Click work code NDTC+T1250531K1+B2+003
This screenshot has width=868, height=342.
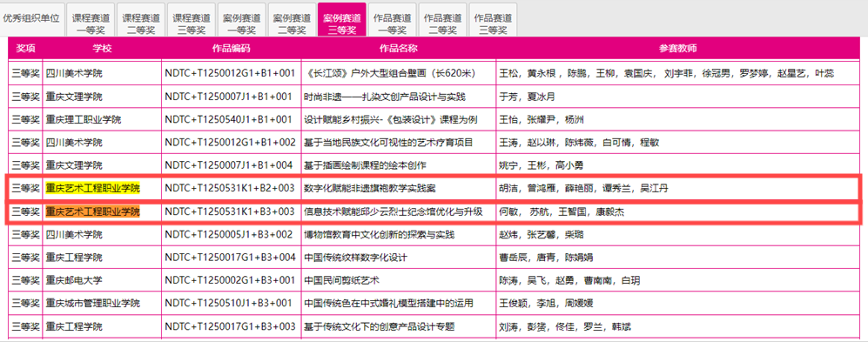[230, 189]
